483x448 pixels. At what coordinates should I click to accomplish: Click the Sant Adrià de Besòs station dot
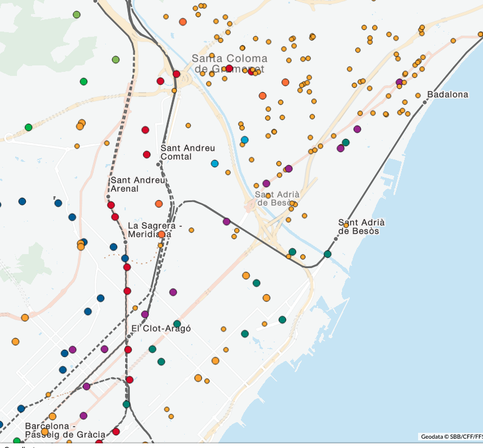(x=336, y=239)
